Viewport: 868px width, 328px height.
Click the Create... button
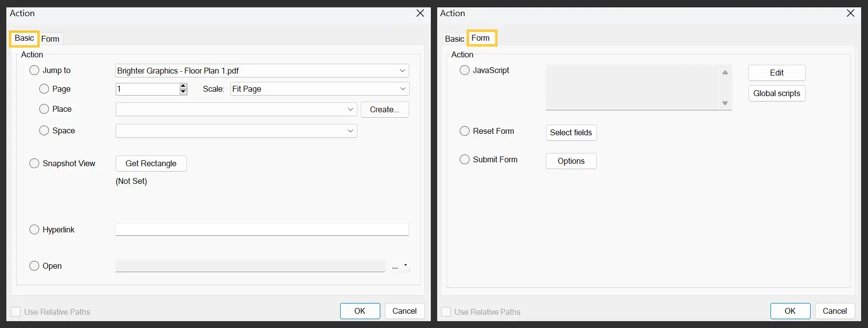point(385,109)
